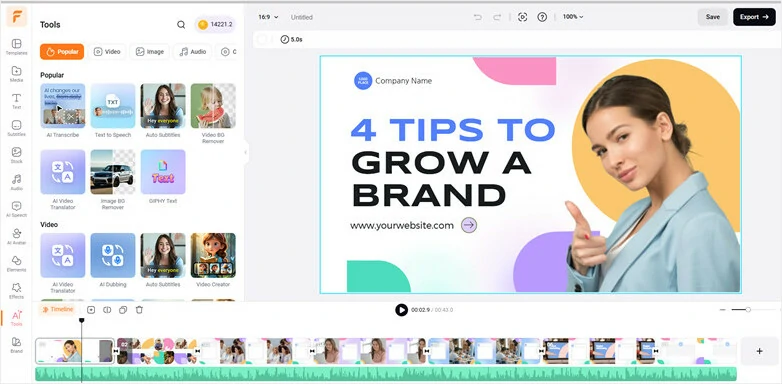This screenshot has width=782, height=384.
Task: Click the zoom out minus on timeline
Action: [x=722, y=310]
